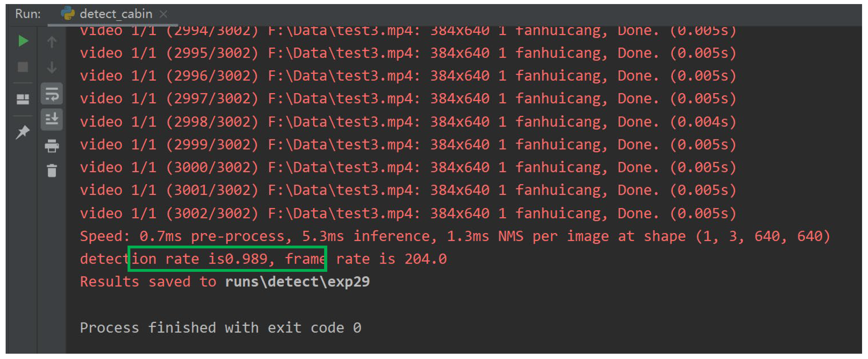Screen dimensions: 868x359
Task: Click the gray stop square icon
Action: (23, 67)
